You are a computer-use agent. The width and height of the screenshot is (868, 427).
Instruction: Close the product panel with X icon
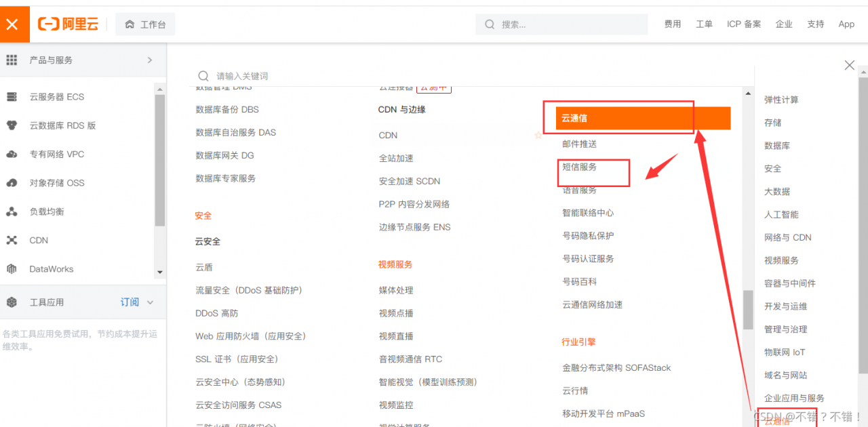tap(849, 65)
